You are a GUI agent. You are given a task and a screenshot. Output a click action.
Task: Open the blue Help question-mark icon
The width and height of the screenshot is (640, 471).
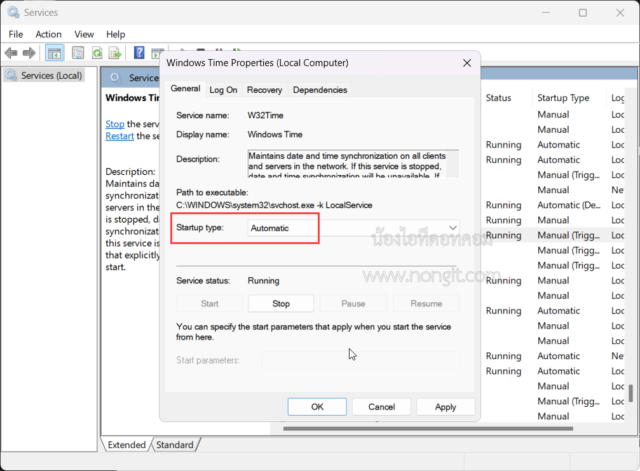point(139,53)
